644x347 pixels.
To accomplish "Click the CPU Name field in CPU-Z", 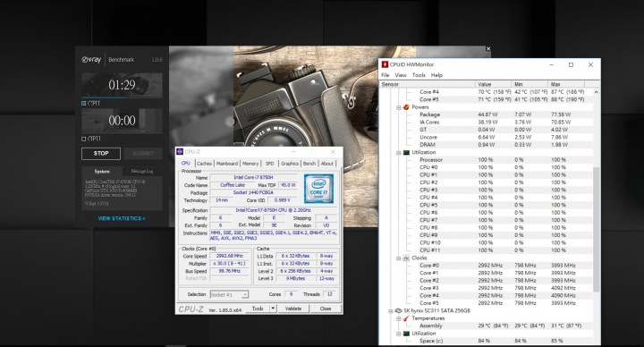I will [x=253, y=177].
